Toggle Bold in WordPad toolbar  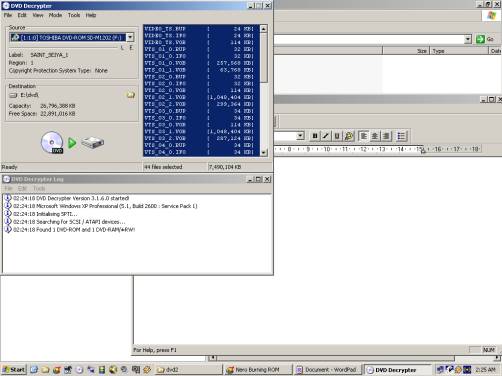click(x=314, y=136)
